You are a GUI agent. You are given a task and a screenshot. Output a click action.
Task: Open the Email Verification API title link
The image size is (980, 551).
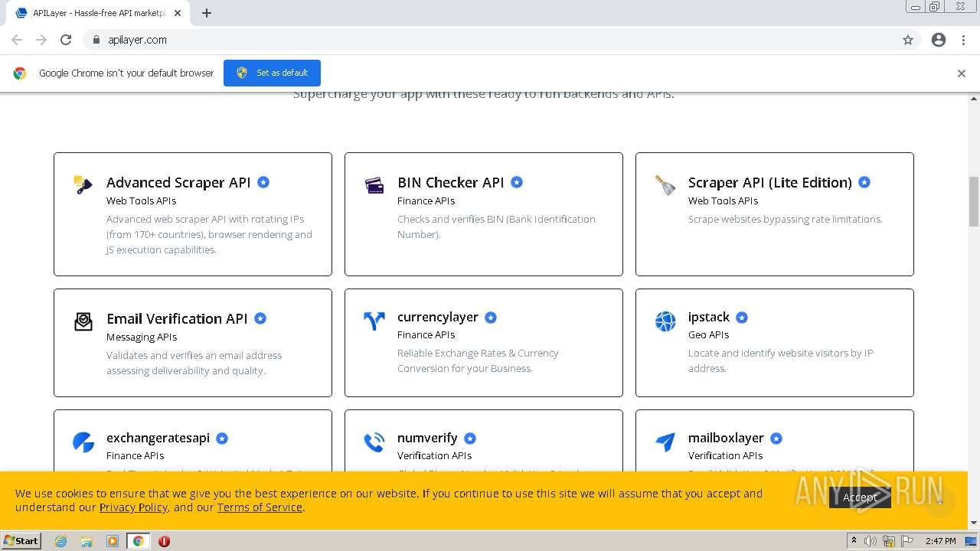pyautogui.click(x=177, y=318)
